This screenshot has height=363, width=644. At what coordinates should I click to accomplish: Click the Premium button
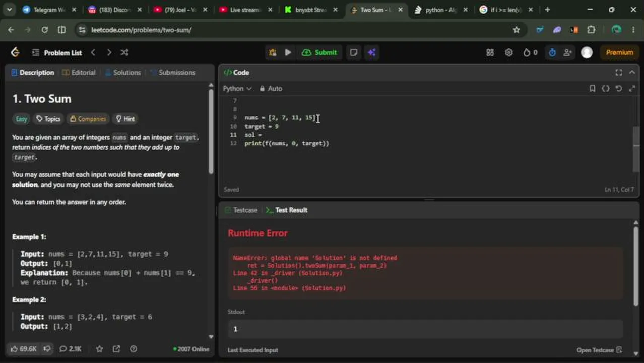[619, 52]
